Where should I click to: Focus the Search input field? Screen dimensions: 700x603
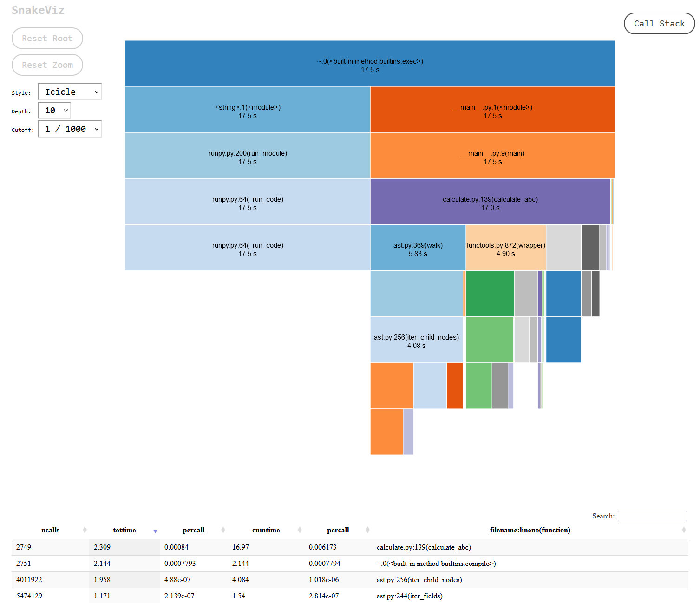point(652,516)
